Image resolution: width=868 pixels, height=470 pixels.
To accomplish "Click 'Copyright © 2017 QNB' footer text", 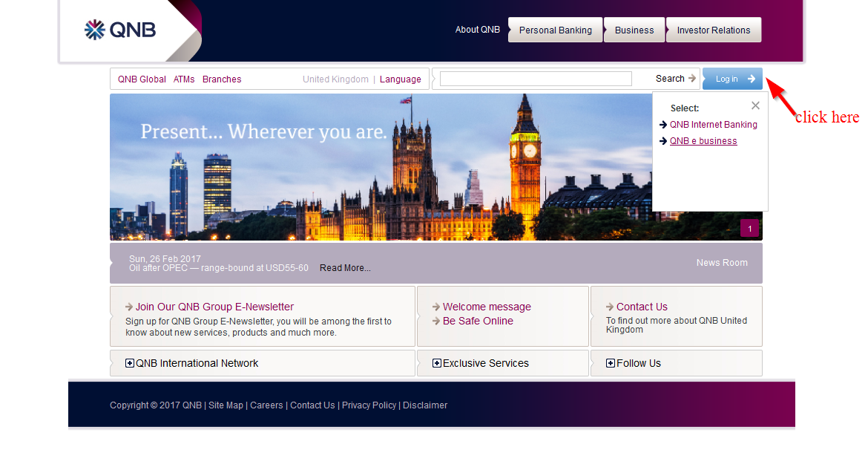I will [156, 405].
